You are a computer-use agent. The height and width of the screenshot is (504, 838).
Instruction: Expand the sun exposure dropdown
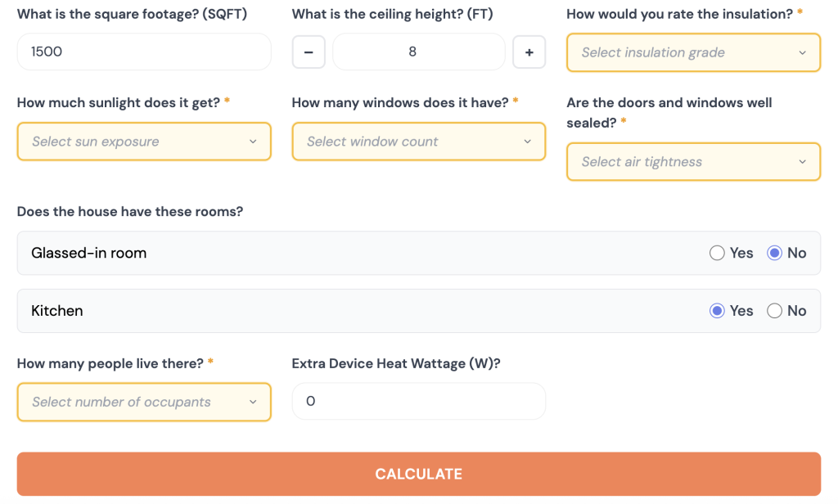pos(143,142)
